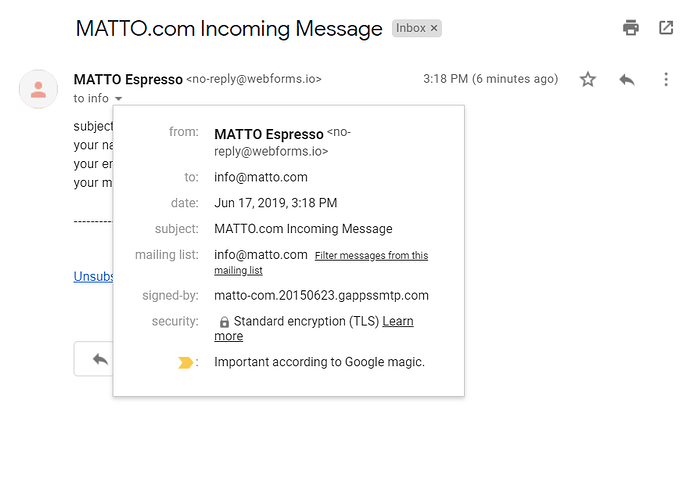Click the sender avatar icon
The width and height of the screenshot is (690, 497).
pos(38,89)
